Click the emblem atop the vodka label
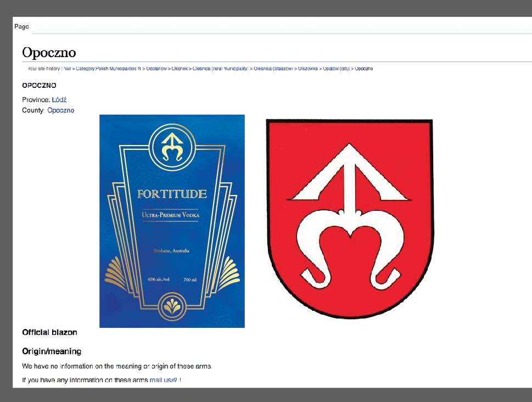 pos(172,146)
